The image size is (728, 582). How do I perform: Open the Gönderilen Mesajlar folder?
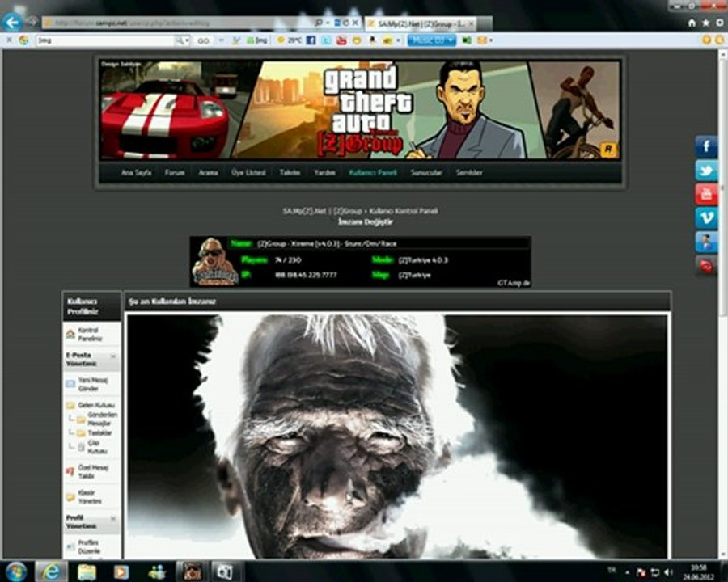[102, 419]
